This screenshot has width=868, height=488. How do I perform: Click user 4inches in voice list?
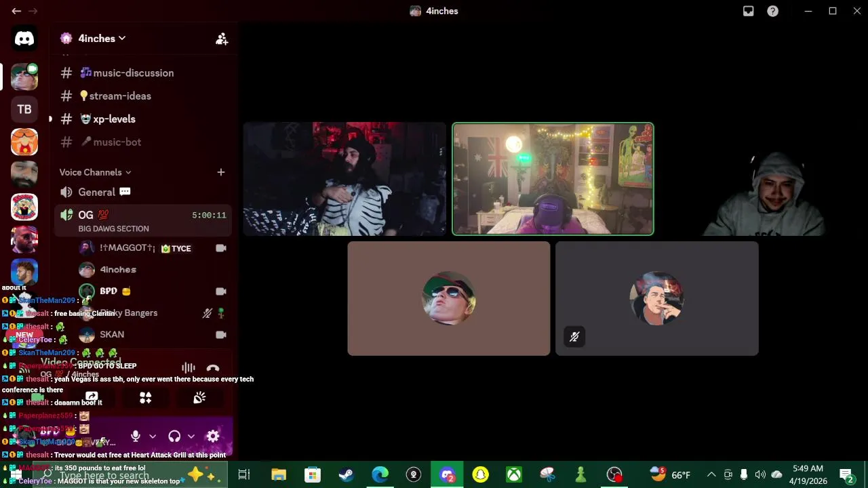[x=118, y=270]
